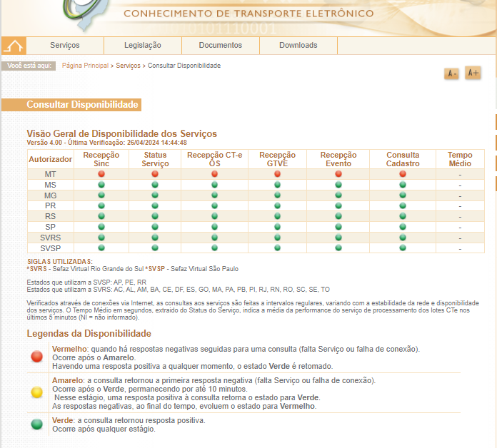Click SVSP green status under Consulta Cadastro
This screenshot has width=497, height=448.
click(403, 248)
